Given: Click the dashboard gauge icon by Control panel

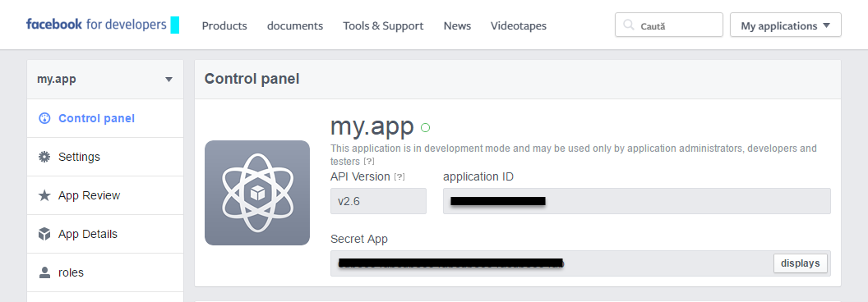Looking at the screenshot, I should click(44, 118).
